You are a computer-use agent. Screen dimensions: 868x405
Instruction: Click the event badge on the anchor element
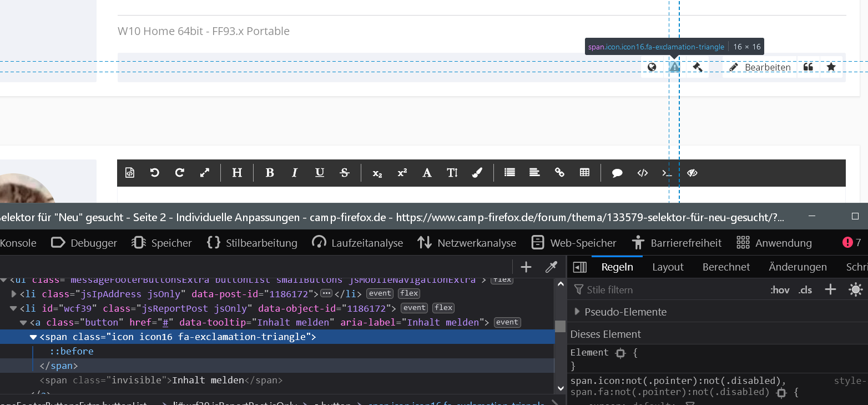507,322
